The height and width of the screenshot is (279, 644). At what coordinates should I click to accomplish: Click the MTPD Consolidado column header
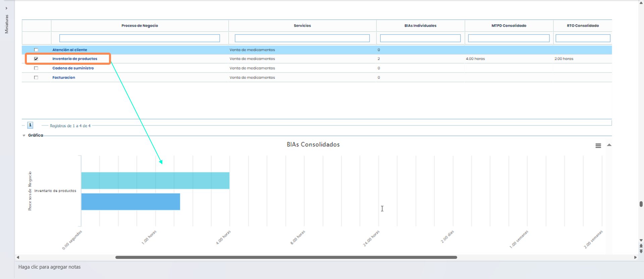[x=508, y=26]
